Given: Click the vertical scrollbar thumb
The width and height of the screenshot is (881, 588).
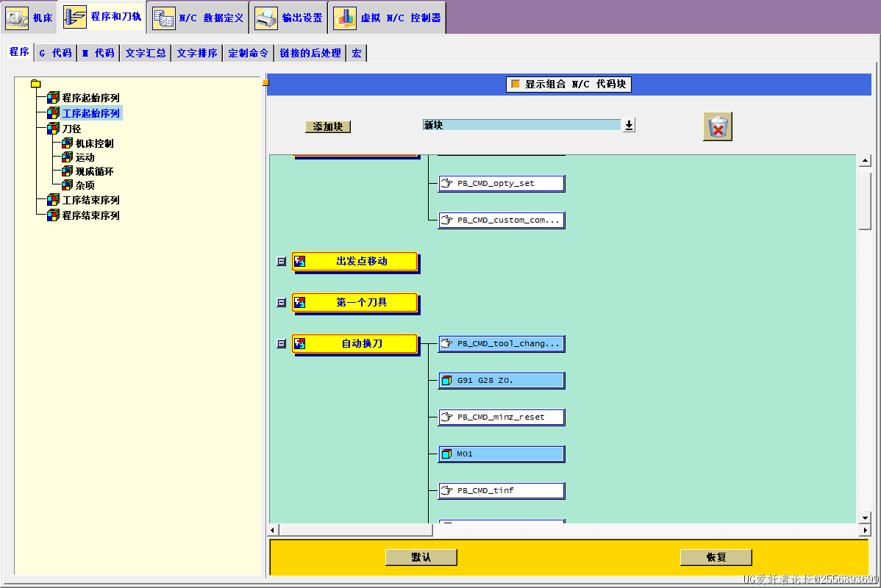Looking at the screenshot, I should pyautogui.click(x=865, y=201).
